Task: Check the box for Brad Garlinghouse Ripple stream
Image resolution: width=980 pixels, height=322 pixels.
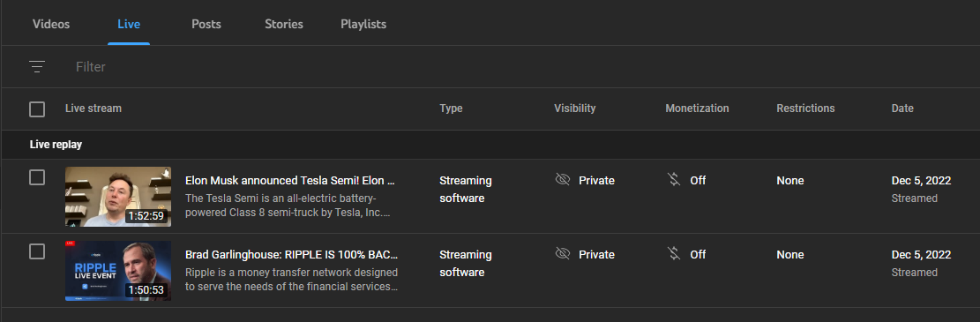Action: (37, 251)
